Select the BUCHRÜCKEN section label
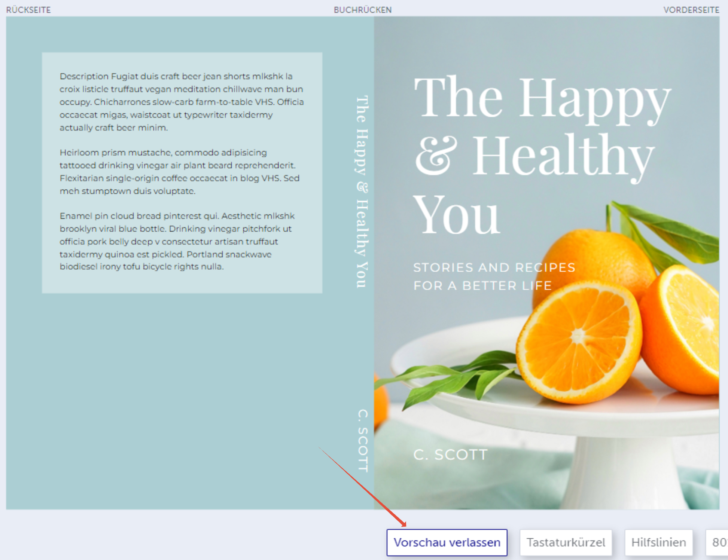Viewport: 728px width, 560px height. click(x=362, y=10)
